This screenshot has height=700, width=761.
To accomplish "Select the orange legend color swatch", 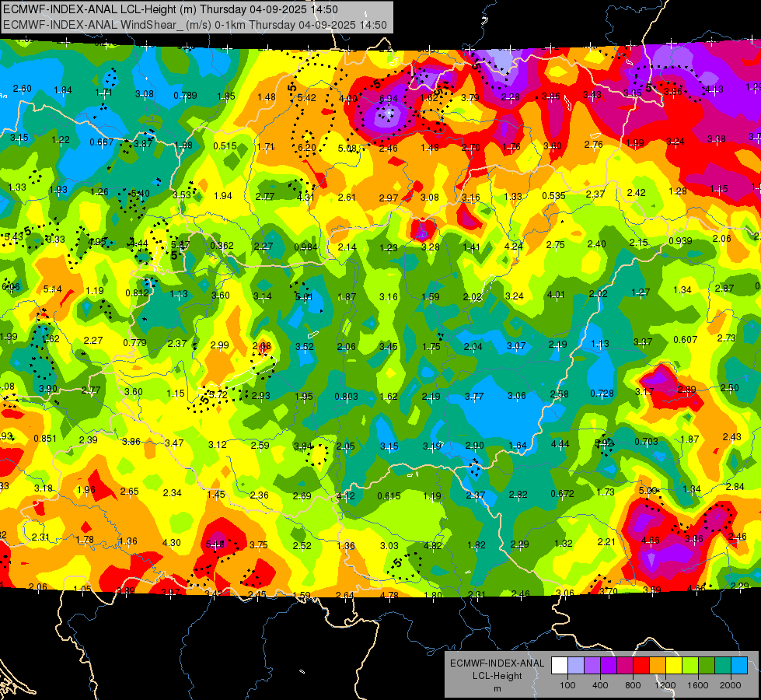I will point(658,666).
